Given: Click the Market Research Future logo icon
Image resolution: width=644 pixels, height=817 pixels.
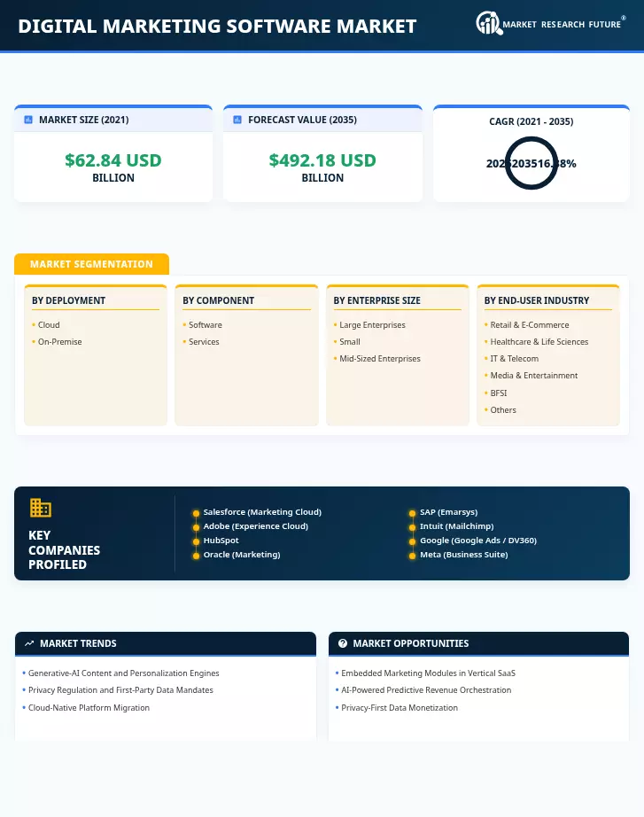Looking at the screenshot, I should 489,23.
